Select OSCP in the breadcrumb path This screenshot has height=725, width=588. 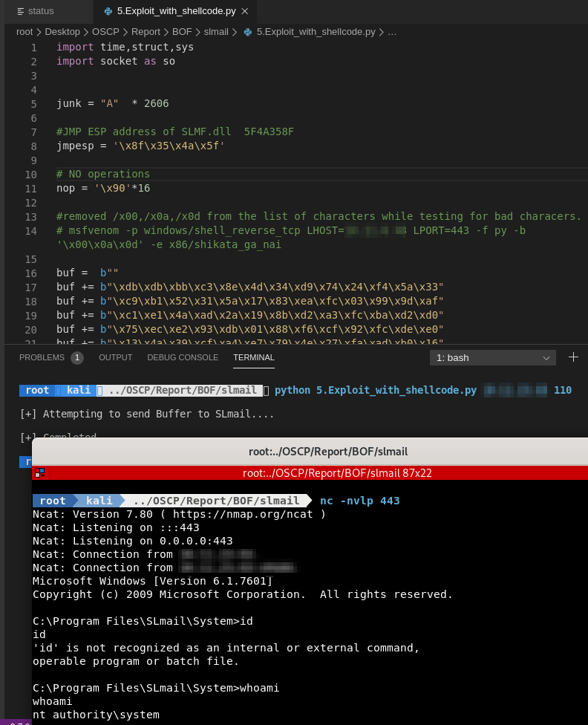tap(105, 32)
